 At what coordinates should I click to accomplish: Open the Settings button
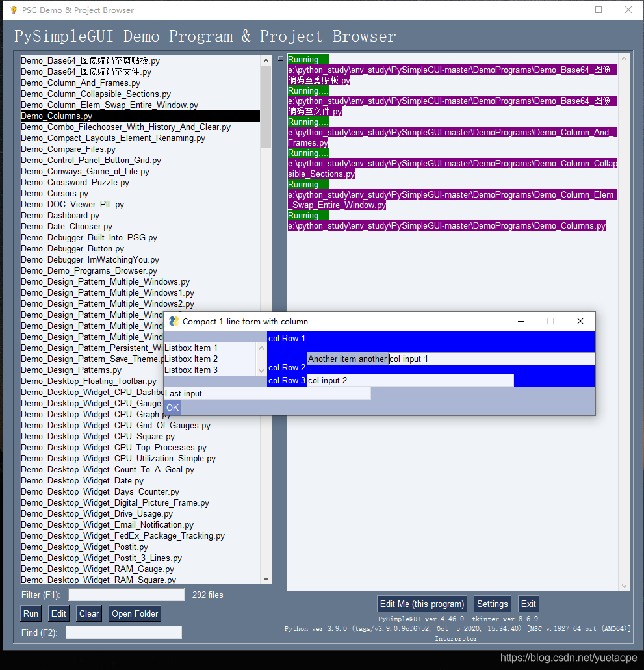click(x=493, y=604)
